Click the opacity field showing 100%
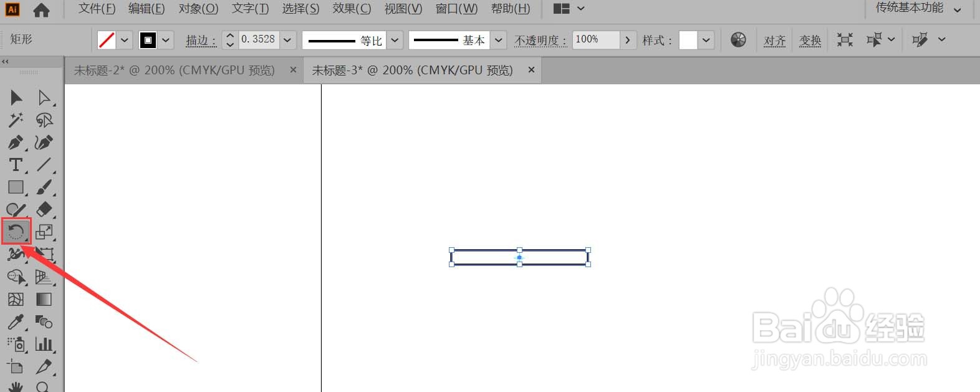This screenshot has height=392, width=980. 595,39
